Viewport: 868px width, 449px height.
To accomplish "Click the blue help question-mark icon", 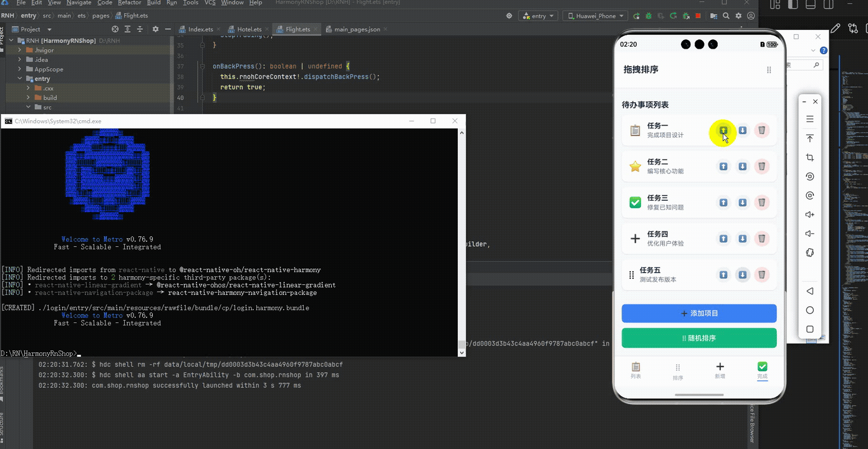I will tap(824, 51).
